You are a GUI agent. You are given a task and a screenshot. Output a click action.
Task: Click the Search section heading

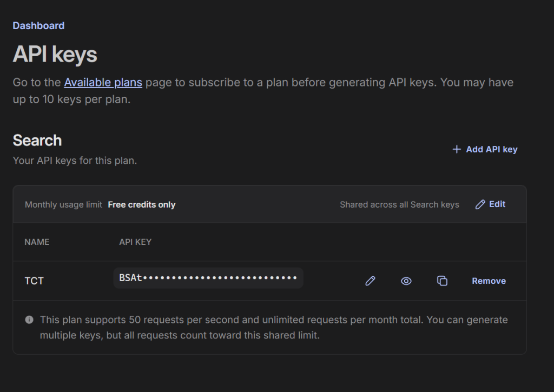pyautogui.click(x=37, y=140)
